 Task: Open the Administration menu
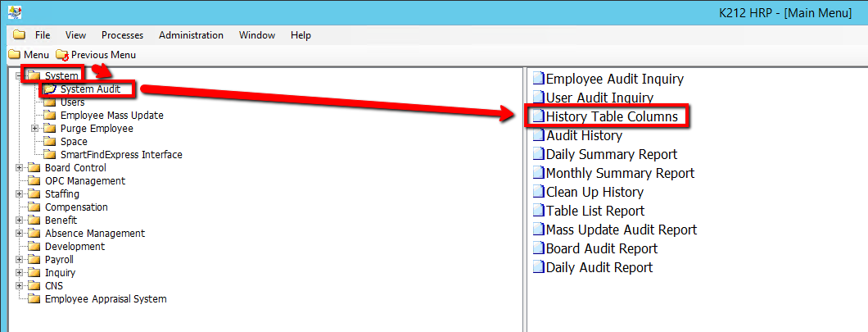(191, 35)
